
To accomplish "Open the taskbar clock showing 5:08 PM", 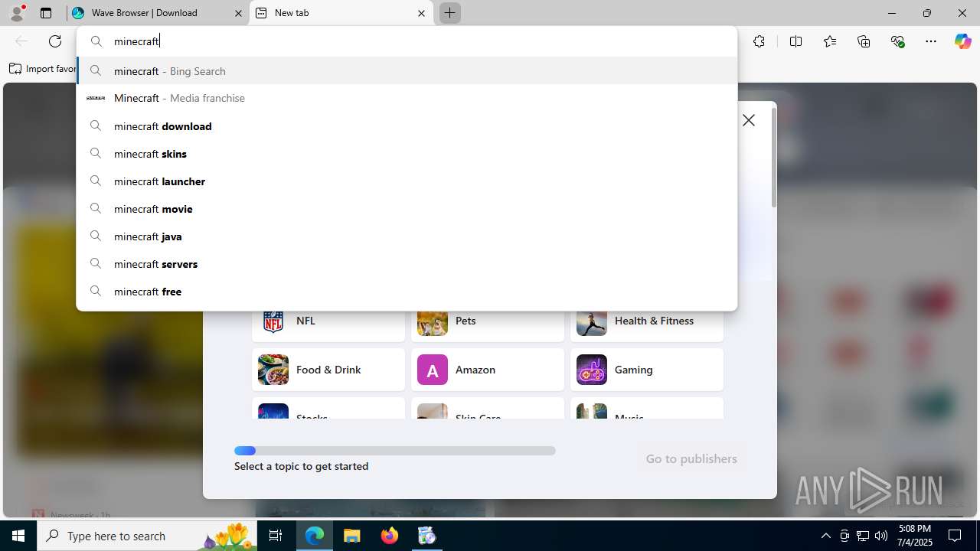I will (915, 536).
